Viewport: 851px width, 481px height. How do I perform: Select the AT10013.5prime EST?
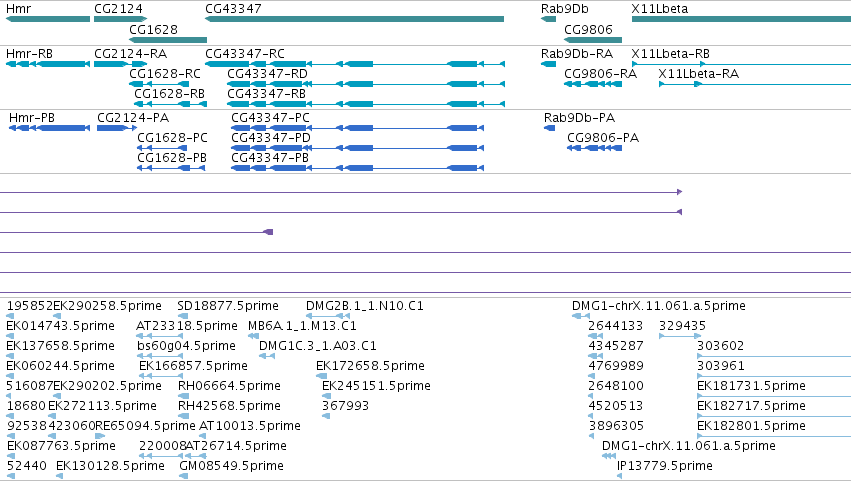click(204, 436)
